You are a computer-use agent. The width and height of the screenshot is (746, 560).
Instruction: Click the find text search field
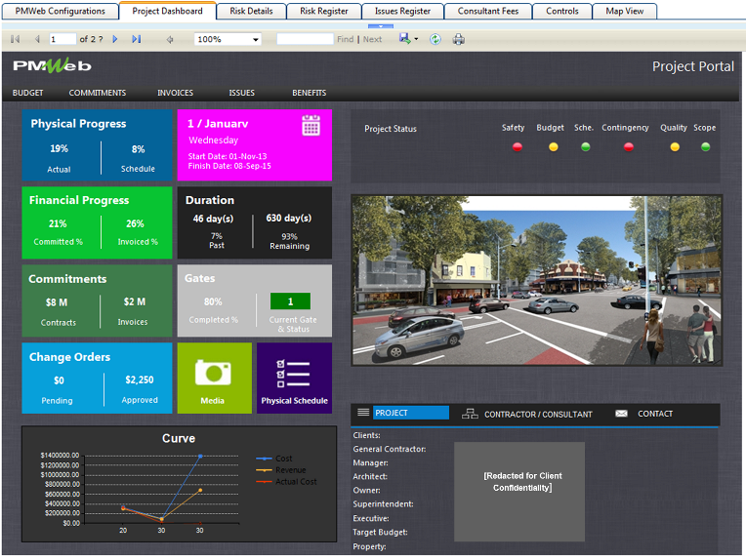tap(305, 39)
